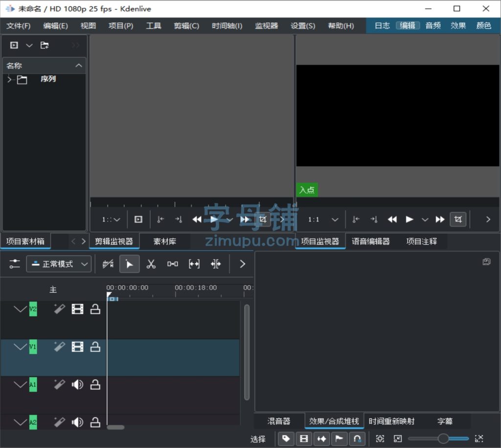The width and height of the screenshot is (501, 448).
Task: Open the 设置(S) menu
Action: [302, 26]
